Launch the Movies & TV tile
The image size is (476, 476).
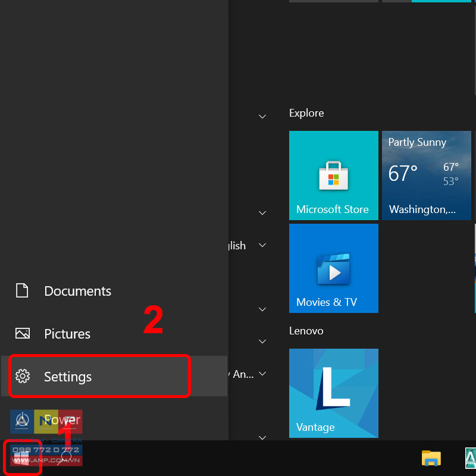pyautogui.click(x=333, y=268)
